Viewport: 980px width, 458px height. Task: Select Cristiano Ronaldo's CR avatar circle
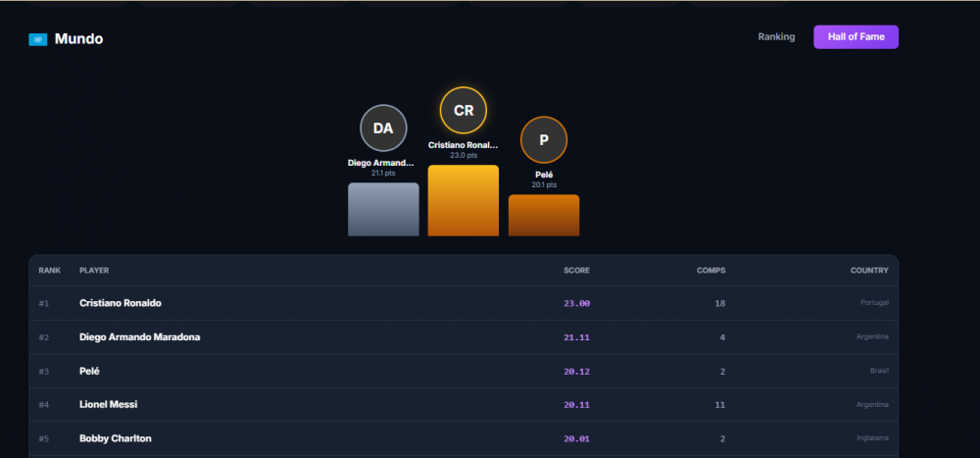464,111
